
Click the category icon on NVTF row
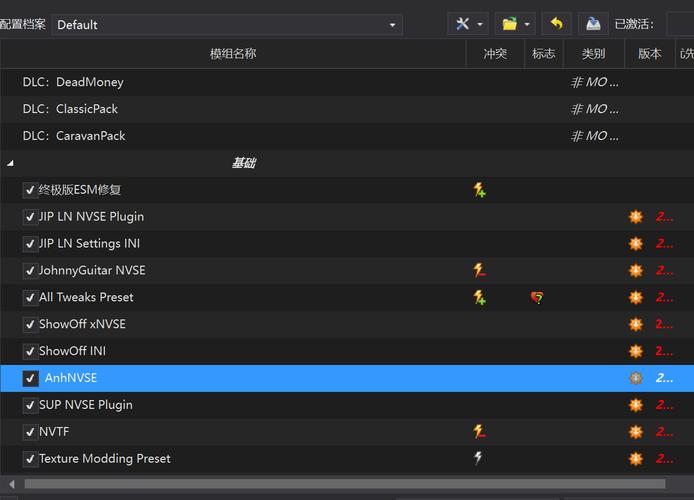click(x=635, y=432)
